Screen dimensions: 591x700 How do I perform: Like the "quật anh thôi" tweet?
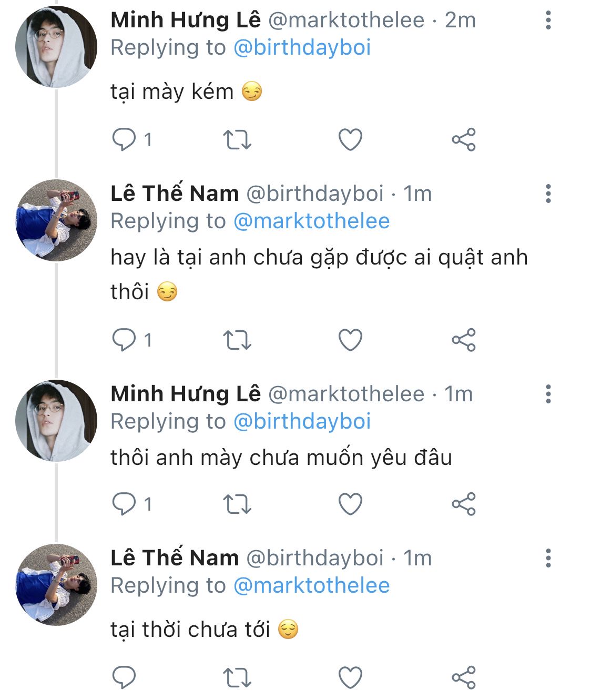tap(350, 340)
